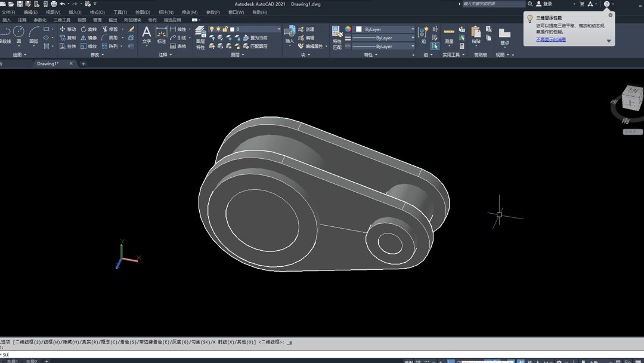
Task: Click the Move (移动) tool
Action: (67, 29)
